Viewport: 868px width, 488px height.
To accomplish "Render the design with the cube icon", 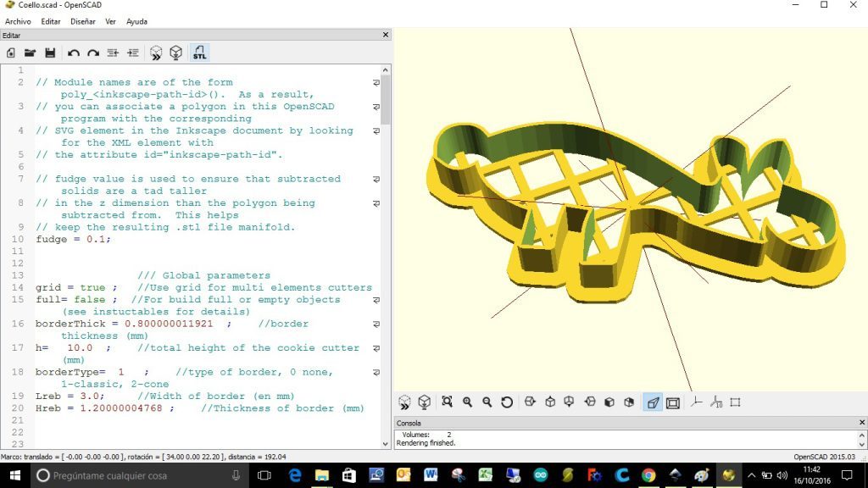I will coord(176,53).
